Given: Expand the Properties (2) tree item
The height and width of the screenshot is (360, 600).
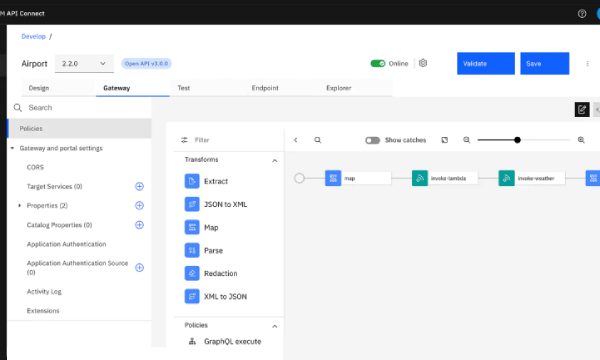Looking at the screenshot, I should tap(20, 205).
